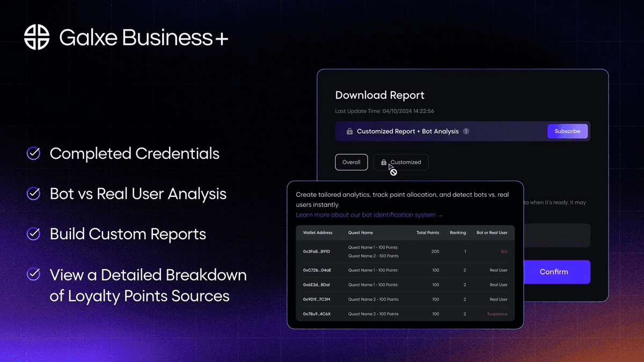Click the lock icon in the Customized Report banner
Viewport: 644px width, 362px height.
click(x=349, y=131)
